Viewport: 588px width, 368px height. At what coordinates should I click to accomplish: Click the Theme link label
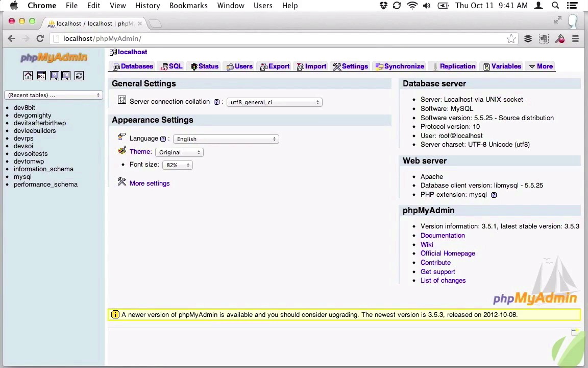point(141,152)
